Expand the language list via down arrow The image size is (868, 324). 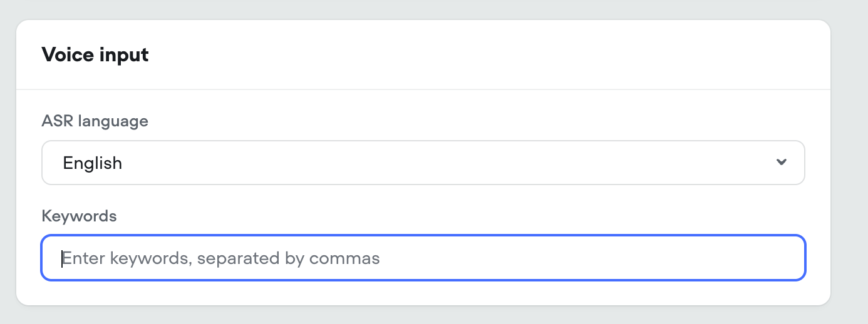pos(781,163)
